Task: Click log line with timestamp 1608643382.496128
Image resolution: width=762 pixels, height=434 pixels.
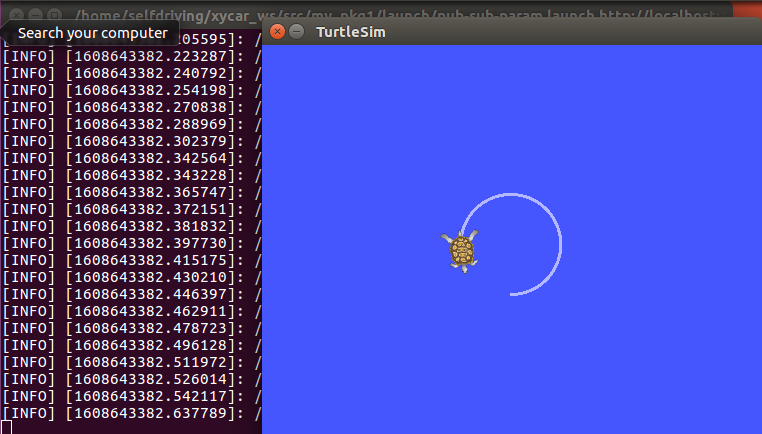Action: [132, 346]
